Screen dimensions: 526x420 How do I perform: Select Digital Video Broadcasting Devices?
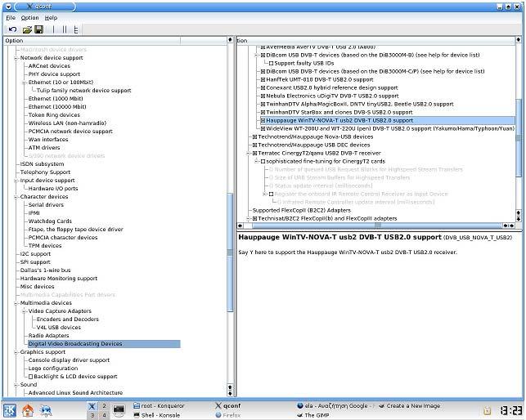(x=104, y=344)
